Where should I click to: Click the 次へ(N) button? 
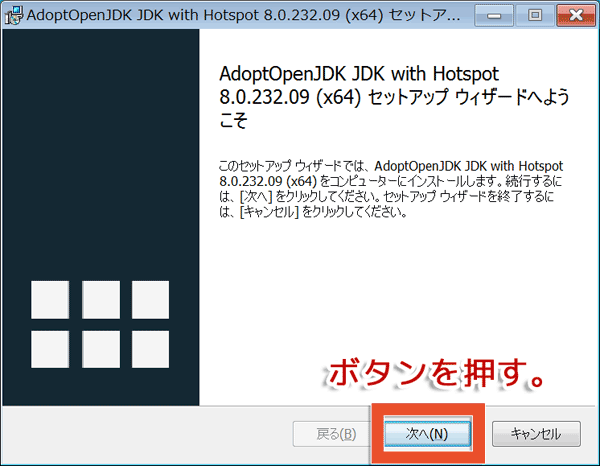click(427, 433)
